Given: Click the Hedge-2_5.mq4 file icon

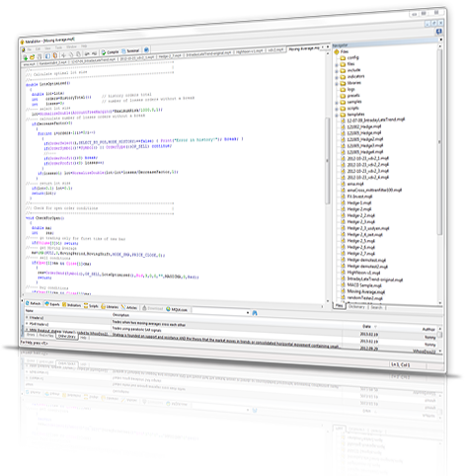Looking at the screenshot, I should point(343,241).
